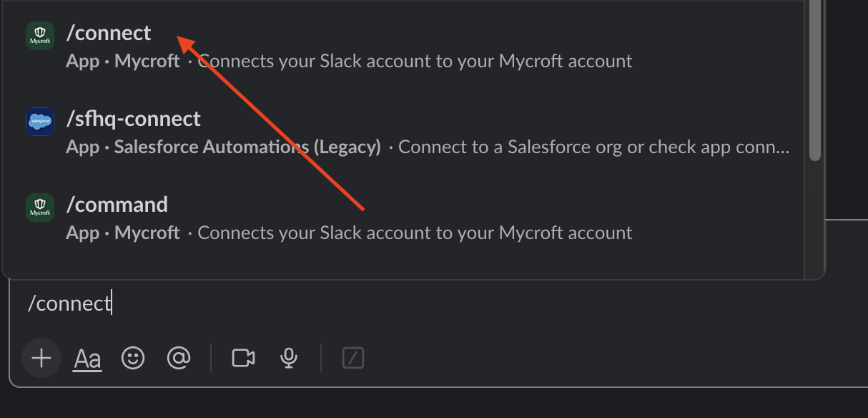868x418 pixels.
Task: Toggle the Aa formatting toolbar
Action: [88, 359]
